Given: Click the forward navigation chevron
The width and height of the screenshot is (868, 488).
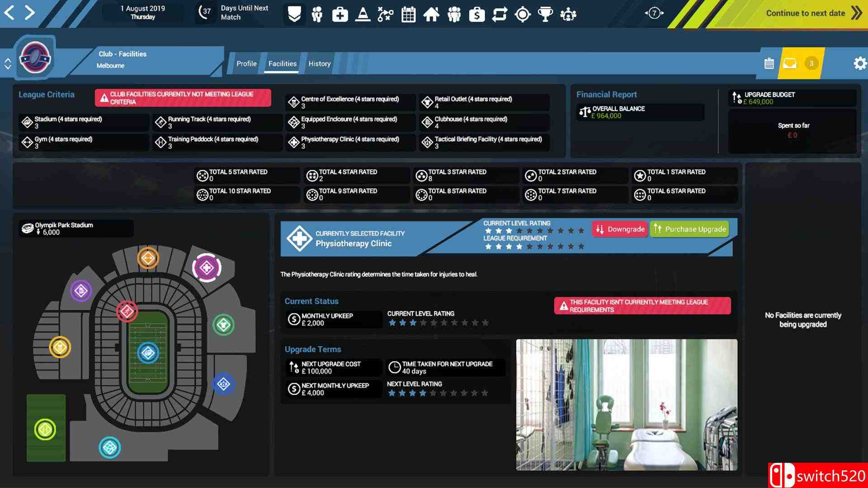Looking at the screenshot, I should (x=30, y=13).
